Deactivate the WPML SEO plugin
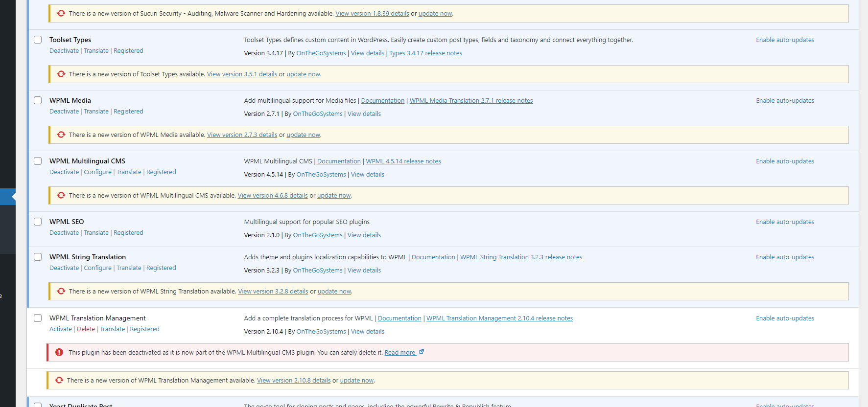 click(64, 233)
